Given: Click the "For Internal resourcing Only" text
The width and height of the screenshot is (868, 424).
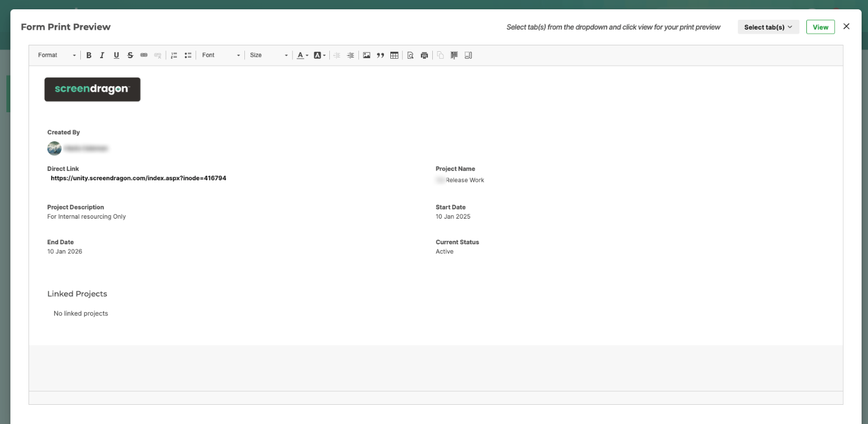Looking at the screenshot, I should (x=87, y=217).
